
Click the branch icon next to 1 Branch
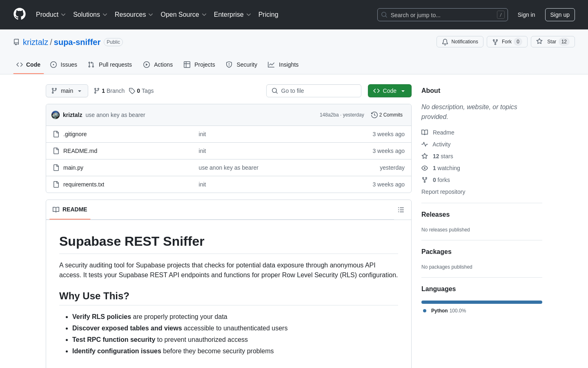[97, 91]
